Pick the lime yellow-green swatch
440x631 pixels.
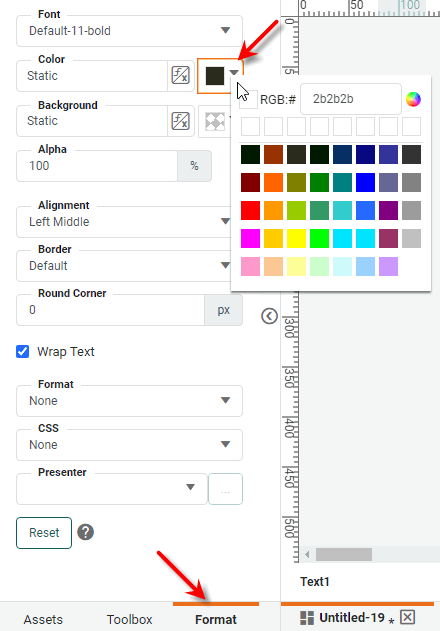click(296, 210)
